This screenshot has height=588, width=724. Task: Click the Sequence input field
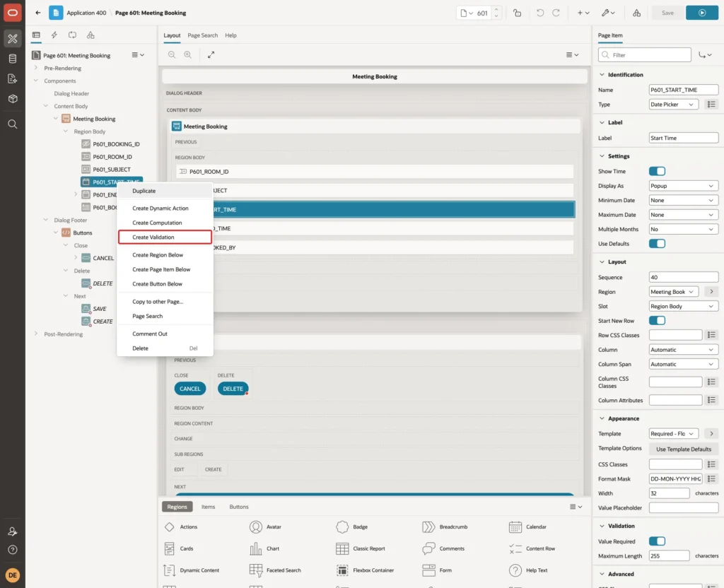tap(684, 277)
